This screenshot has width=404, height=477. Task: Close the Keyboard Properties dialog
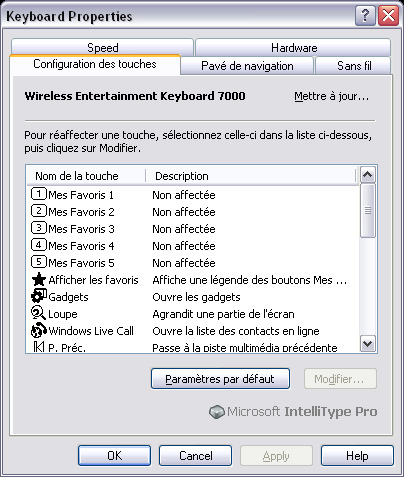click(x=388, y=15)
